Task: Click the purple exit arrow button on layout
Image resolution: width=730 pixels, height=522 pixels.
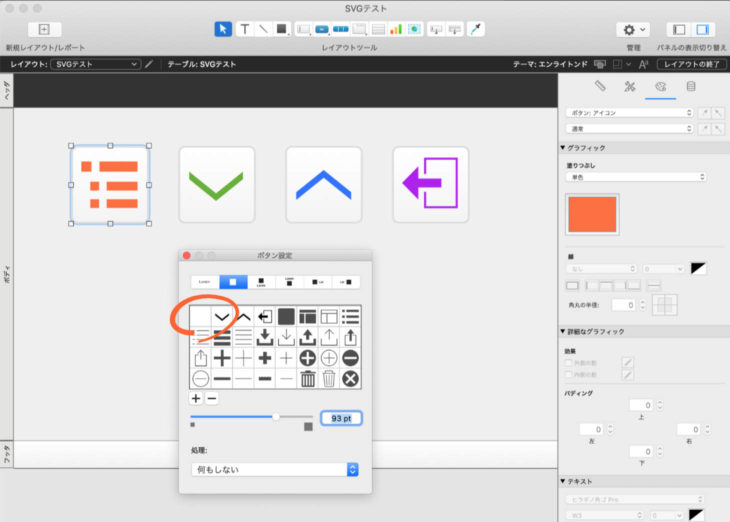Action: point(430,184)
